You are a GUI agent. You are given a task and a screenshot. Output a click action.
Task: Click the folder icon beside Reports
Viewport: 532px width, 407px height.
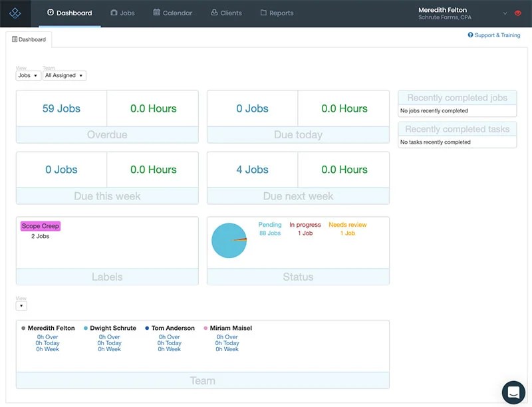click(263, 13)
